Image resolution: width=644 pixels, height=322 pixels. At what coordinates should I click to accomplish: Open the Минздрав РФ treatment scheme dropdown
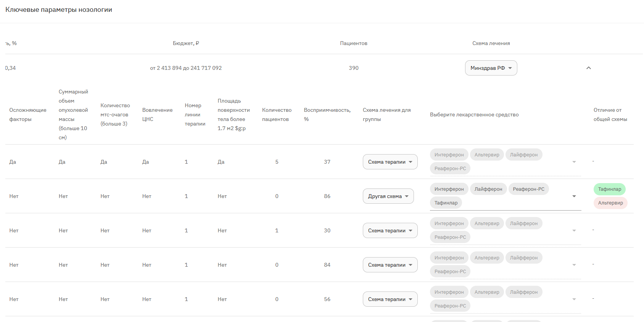[491, 68]
